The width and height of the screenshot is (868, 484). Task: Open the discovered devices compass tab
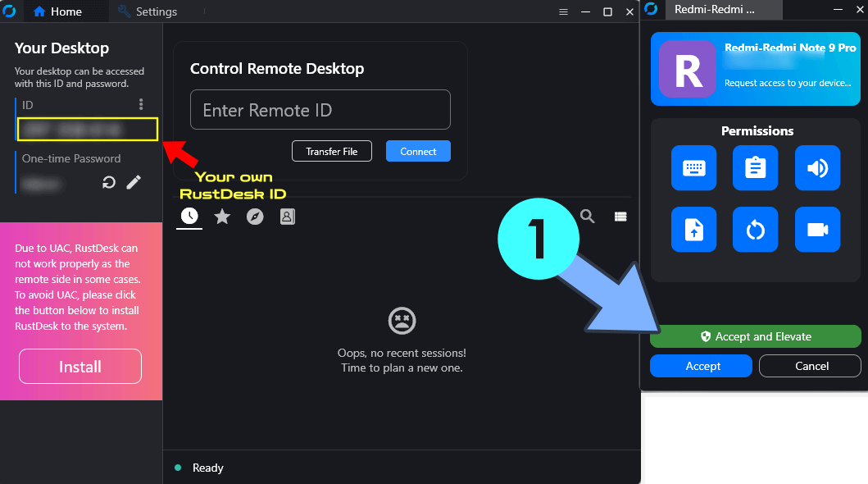click(x=255, y=217)
